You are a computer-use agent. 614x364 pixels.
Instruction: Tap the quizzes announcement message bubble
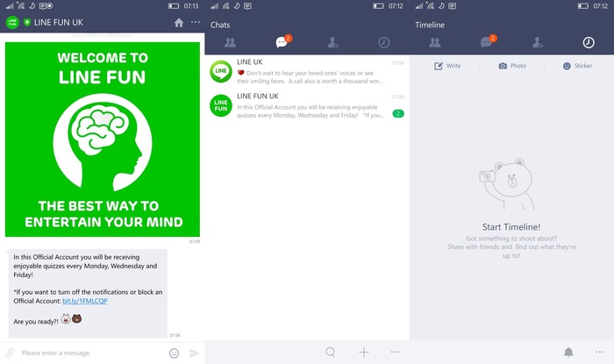pos(88,293)
